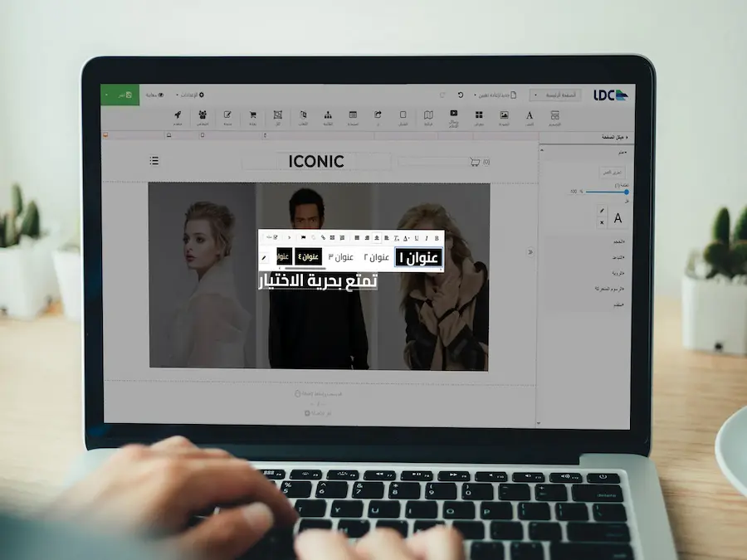Open the page selector combo box
Screen dimensions: 747x560
point(555,95)
